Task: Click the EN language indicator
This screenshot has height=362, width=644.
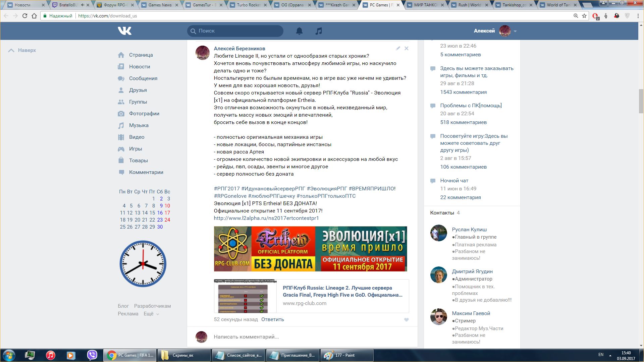Action: coord(601,355)
